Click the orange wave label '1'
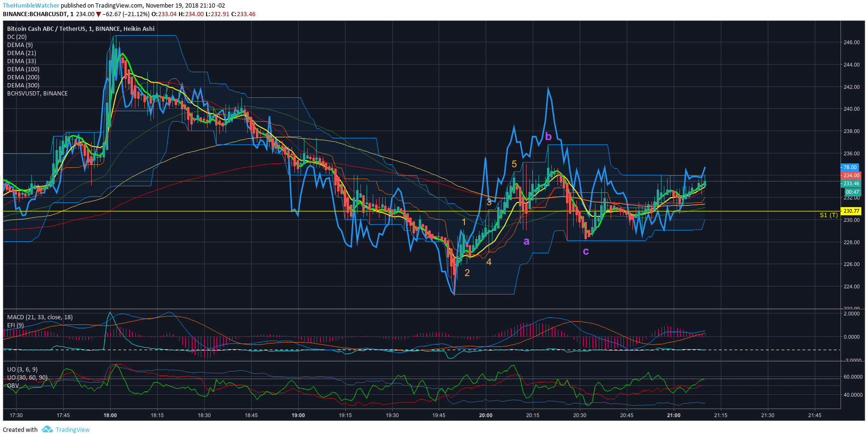The width and height of the screenshot is (868, 438). point(464,222)
